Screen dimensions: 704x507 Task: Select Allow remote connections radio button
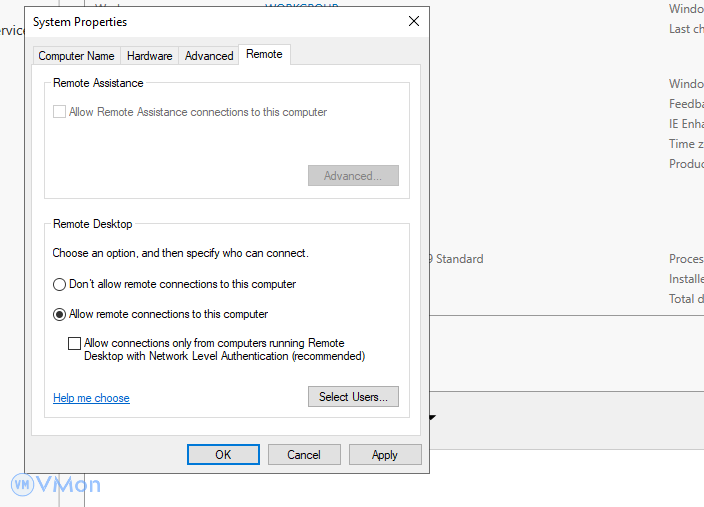[60, 314]
